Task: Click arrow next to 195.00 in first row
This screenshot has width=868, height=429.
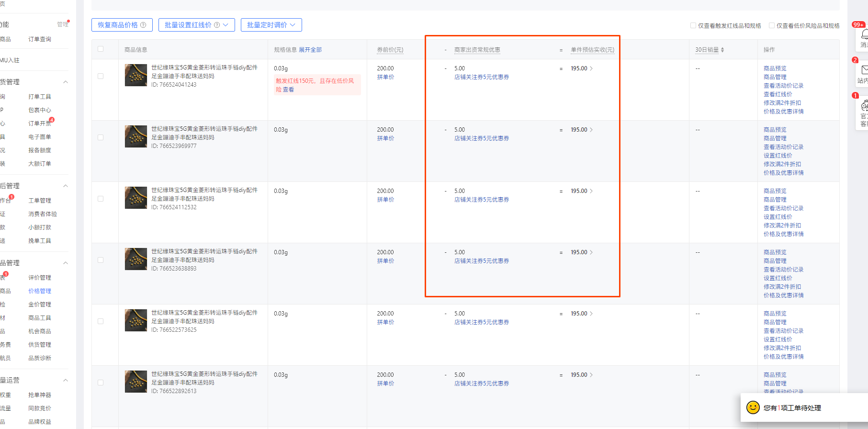Action: 591,68
